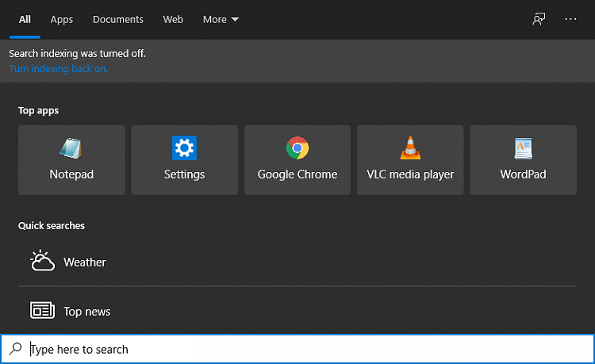
Task: Open the Google Chrome icon
Action: (x=297, y=148)
